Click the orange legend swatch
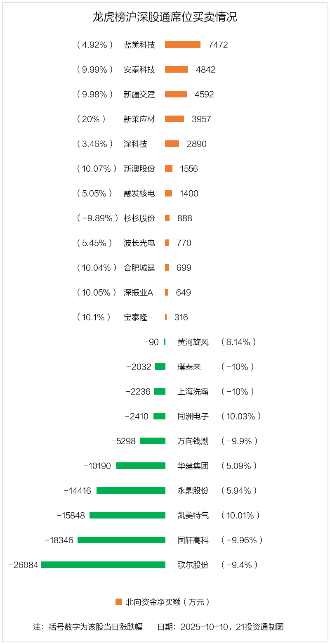Viewport: 330px width, 644px height. (119, 602)
